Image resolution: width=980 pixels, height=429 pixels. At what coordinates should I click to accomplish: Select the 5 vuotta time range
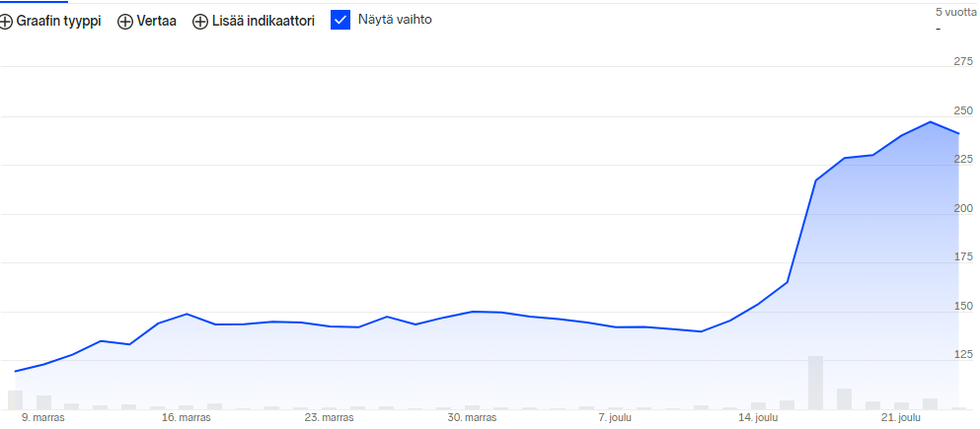coord(954,11)
